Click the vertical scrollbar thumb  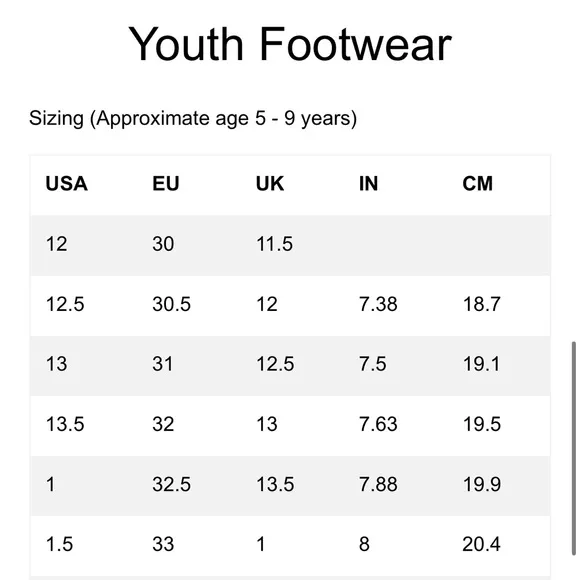pyautogui.click(x=574, y=448)
